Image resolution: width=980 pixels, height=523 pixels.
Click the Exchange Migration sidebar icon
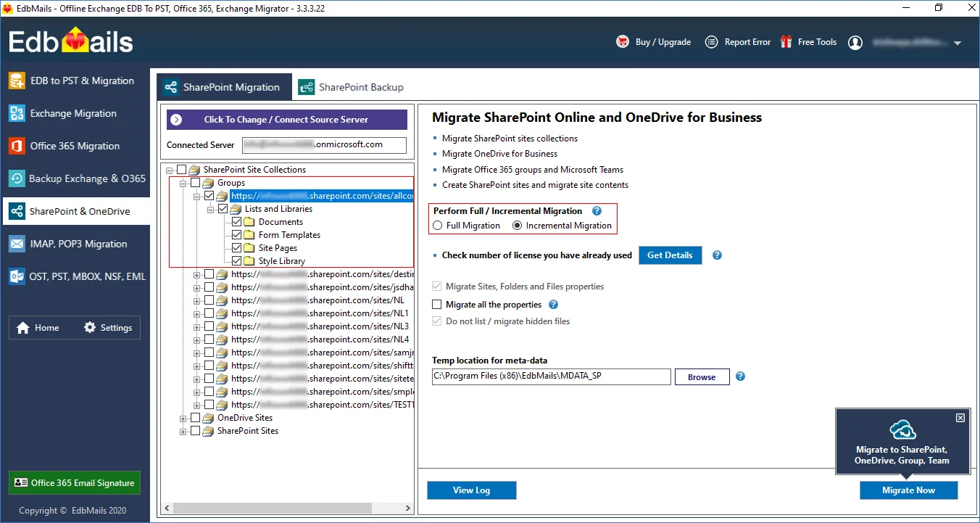tap(17, 113)
